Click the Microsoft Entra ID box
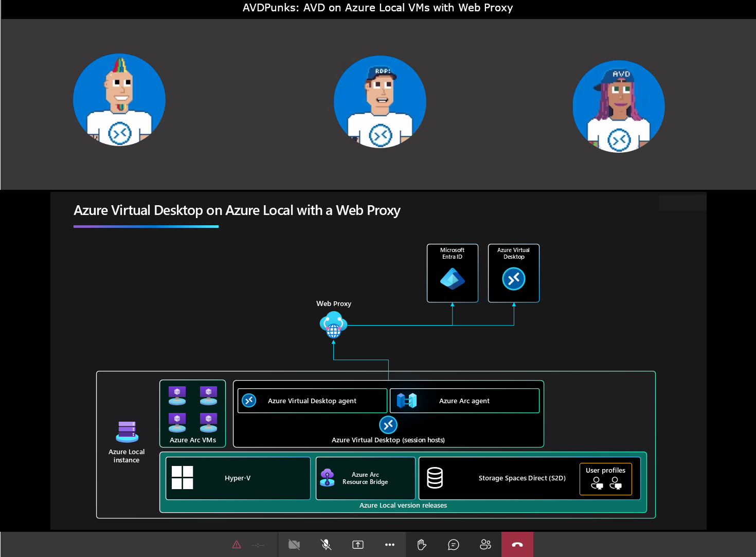The image size is (756, 557). [x=453, y=273]
